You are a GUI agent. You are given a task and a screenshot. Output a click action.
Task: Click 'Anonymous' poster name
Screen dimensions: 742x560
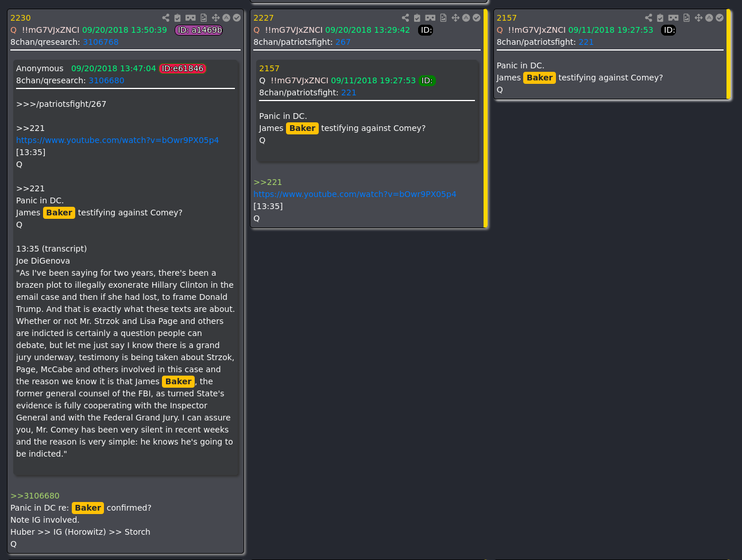coord(40,68)
